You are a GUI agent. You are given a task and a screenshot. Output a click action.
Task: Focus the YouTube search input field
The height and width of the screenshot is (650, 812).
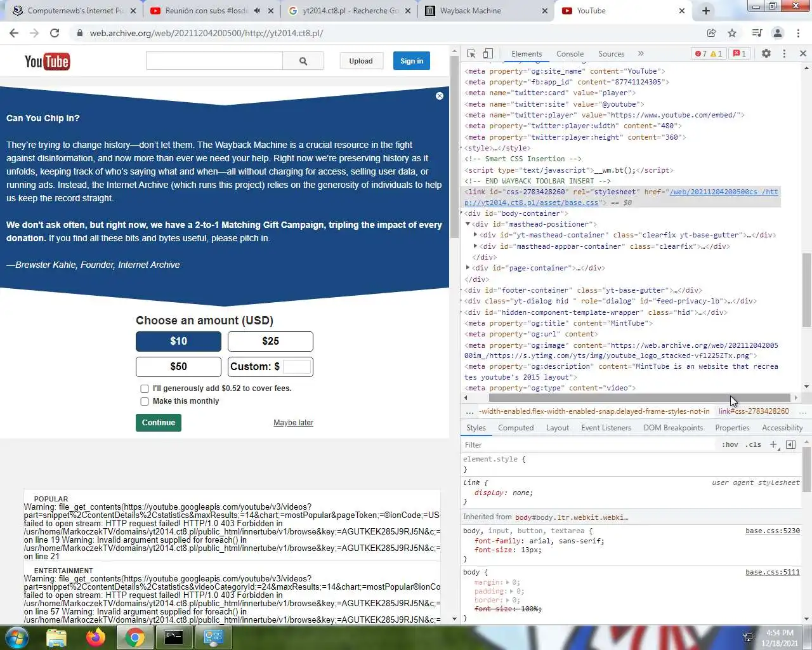tap(214, 61)
